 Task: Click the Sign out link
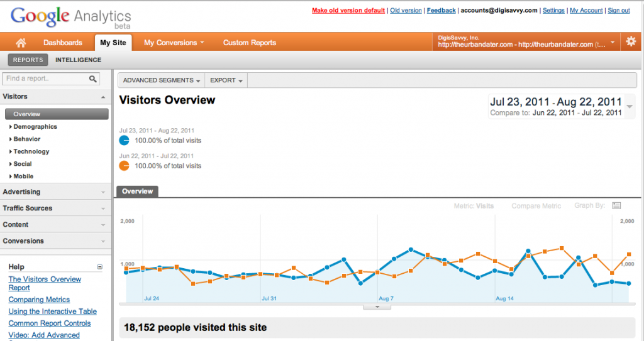point(619,10)
